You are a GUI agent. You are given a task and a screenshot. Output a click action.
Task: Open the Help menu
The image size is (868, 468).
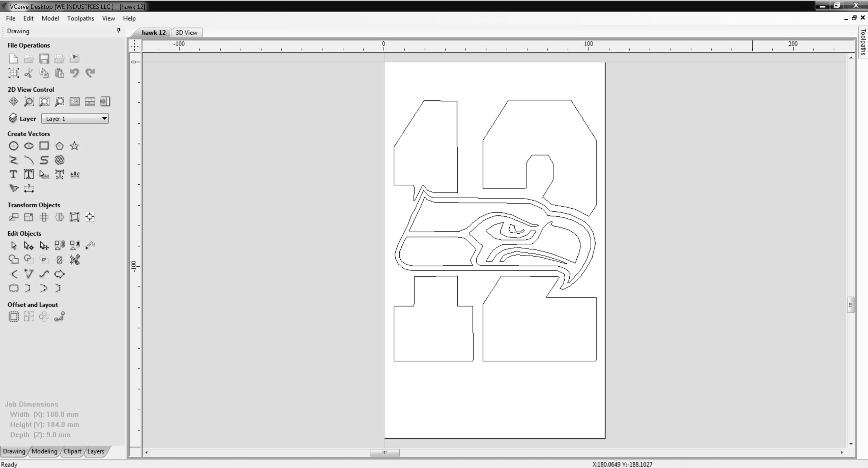coord(129,18)
